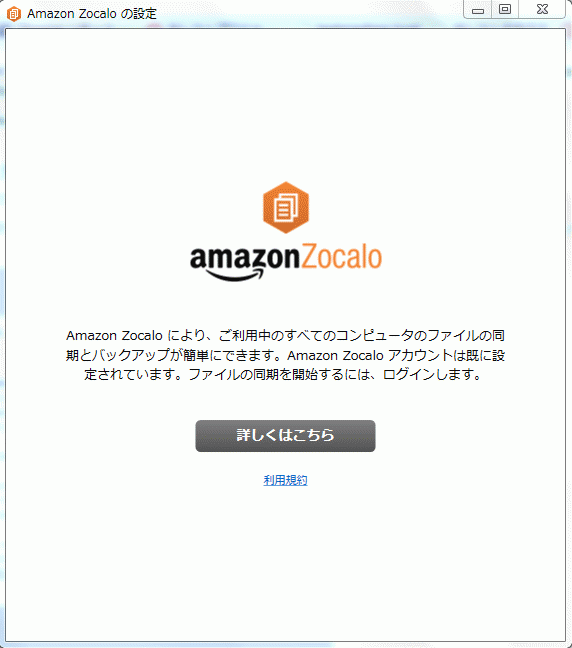This screenshot has height=648, width=572.
Task: Minimize the Amazon Zocalo setup window
Action: [x=478, y=9]
